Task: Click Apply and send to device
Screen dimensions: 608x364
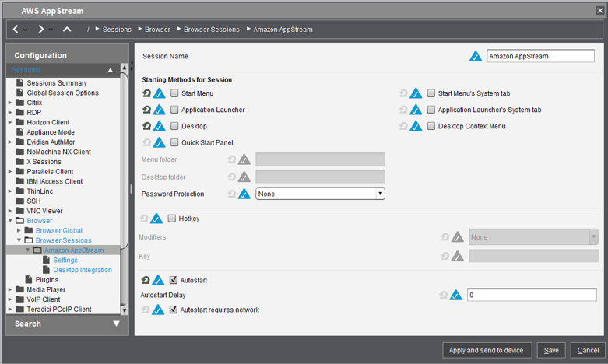Action: (x=487, y=350)
